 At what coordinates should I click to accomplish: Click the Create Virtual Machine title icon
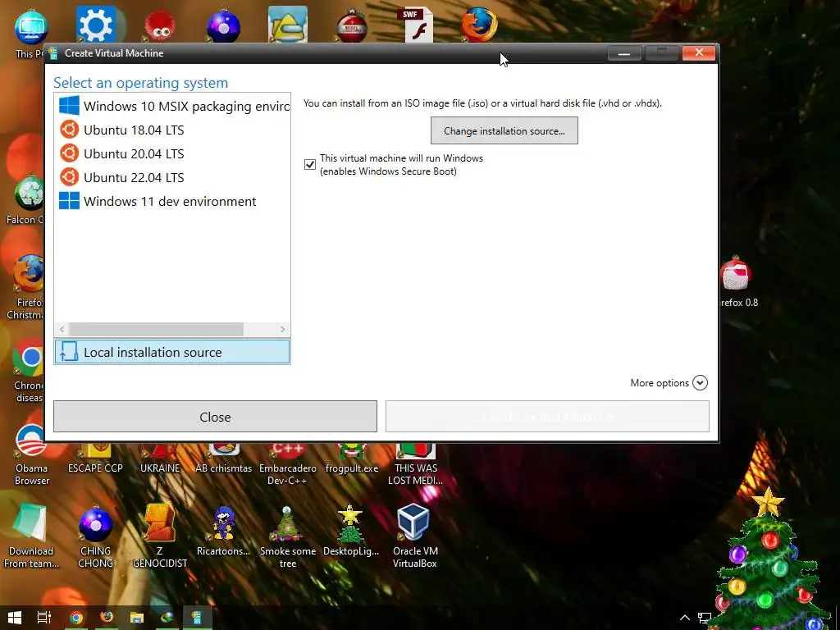tap(52, 53)
